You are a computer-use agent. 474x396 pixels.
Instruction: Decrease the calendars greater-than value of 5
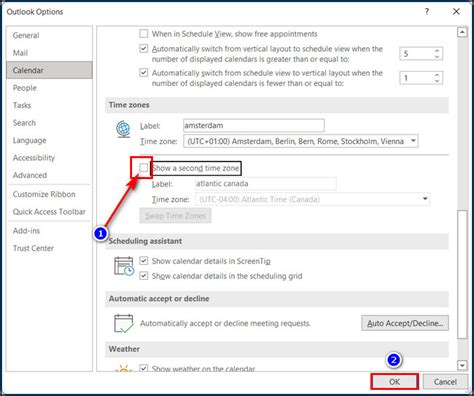point(437,57)
